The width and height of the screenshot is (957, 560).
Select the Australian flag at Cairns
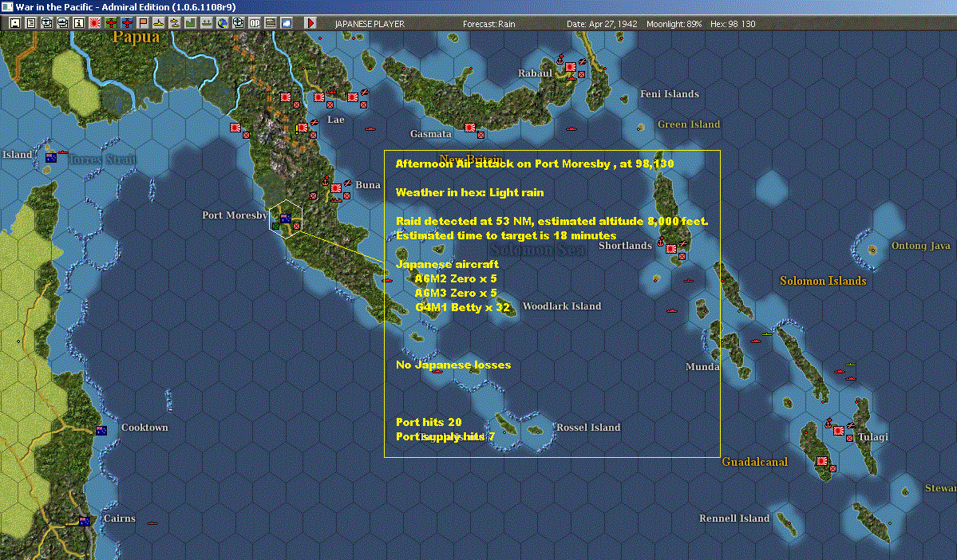[x=85, y=522]
